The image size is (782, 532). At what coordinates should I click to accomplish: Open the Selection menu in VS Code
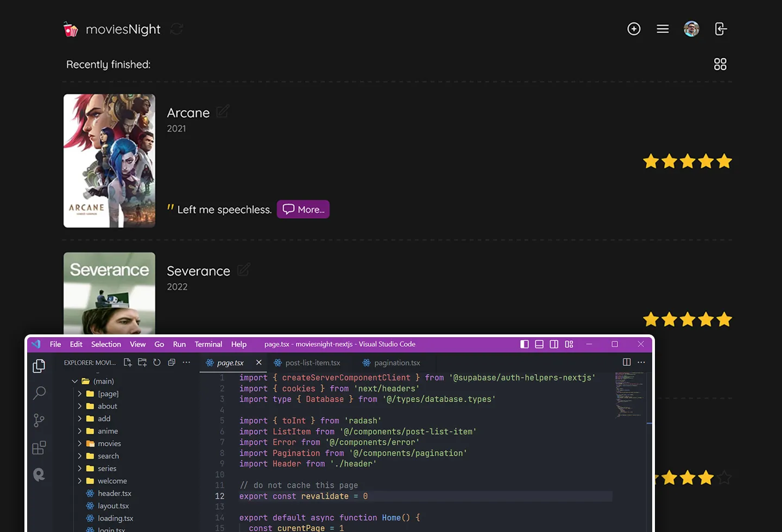(x=106, y=344)
